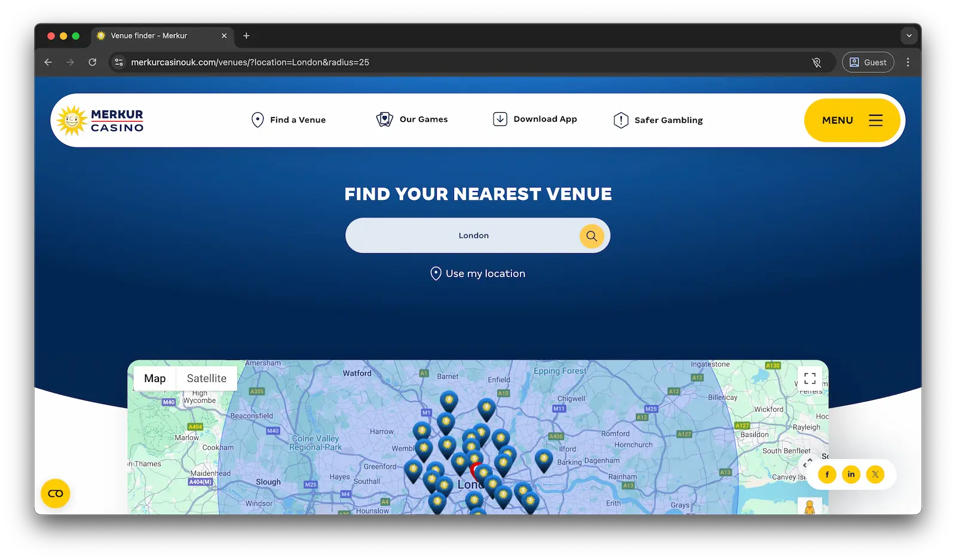This screenshot has height=560, width=956.
Task: Open a new browser tab
Action: point(246,36)
